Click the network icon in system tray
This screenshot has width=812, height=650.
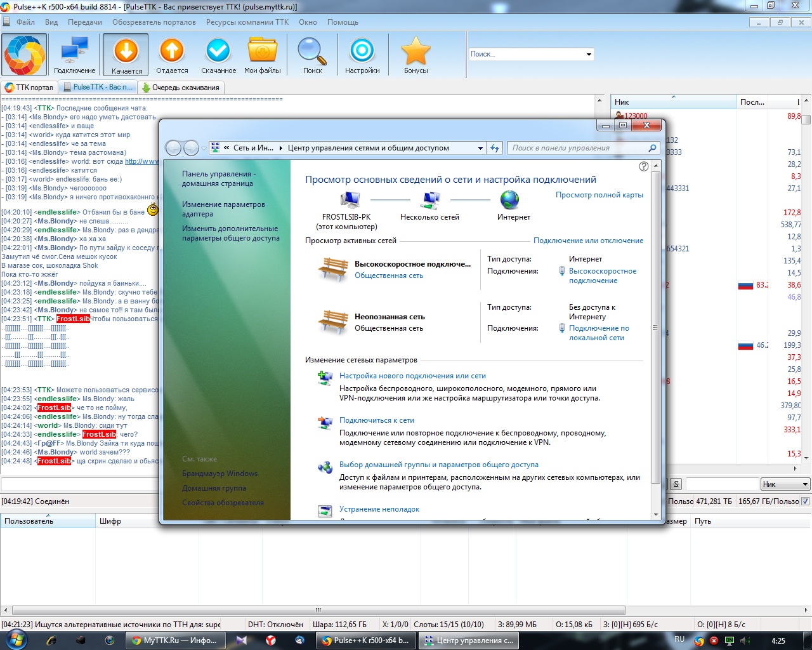(730, 640)
